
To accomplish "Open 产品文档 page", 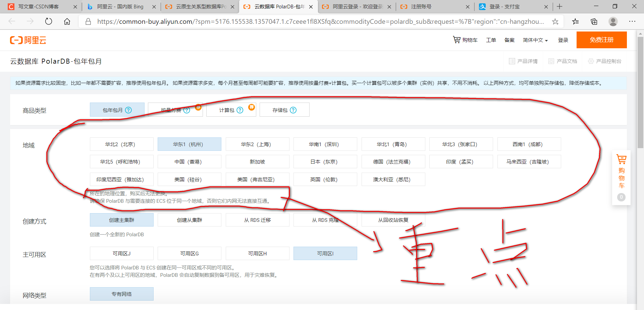I will click(x=562, y=61).
